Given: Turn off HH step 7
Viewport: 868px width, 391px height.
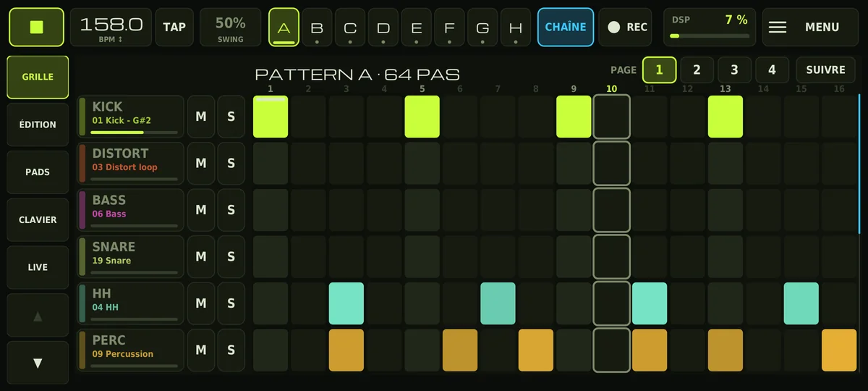Looking at the screenshot, I should click(x=498, y=303).
